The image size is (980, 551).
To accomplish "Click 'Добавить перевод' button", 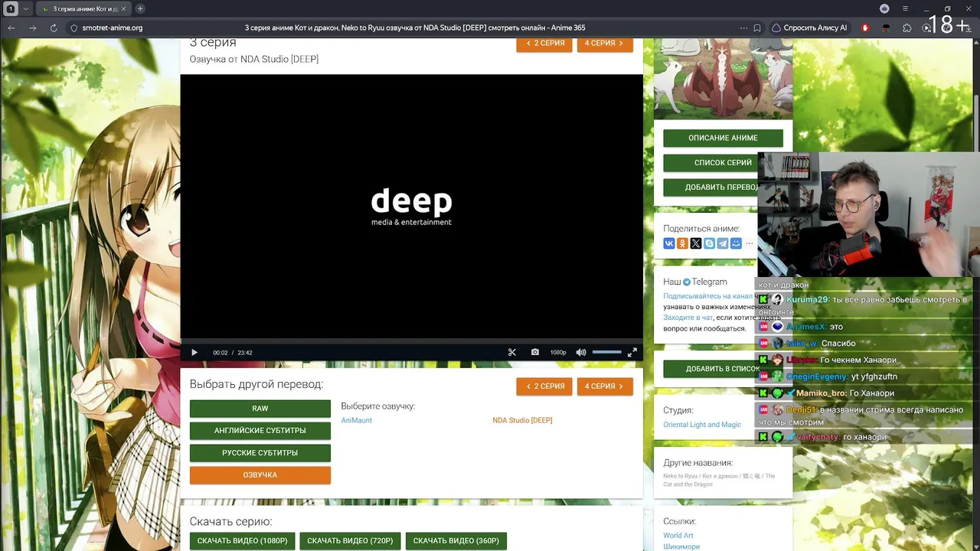I will coord(711,187).
